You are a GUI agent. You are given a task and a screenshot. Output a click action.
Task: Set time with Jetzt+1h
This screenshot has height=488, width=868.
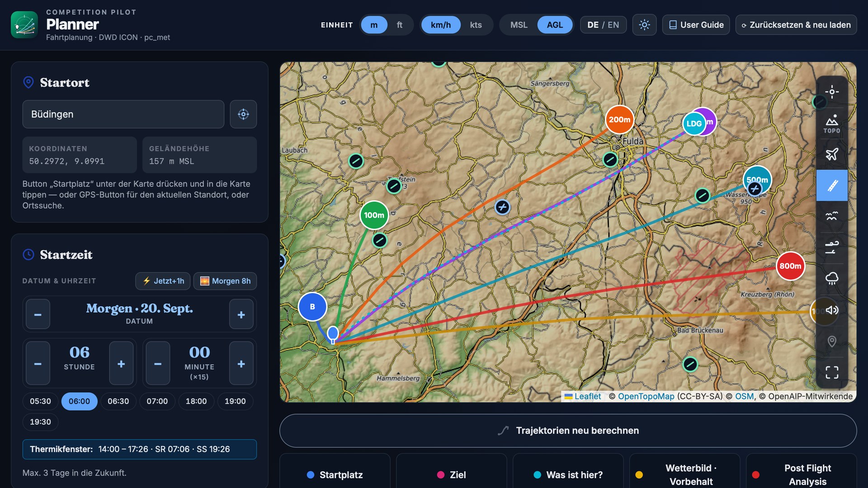pyautogui.click(x=163, y=281)
